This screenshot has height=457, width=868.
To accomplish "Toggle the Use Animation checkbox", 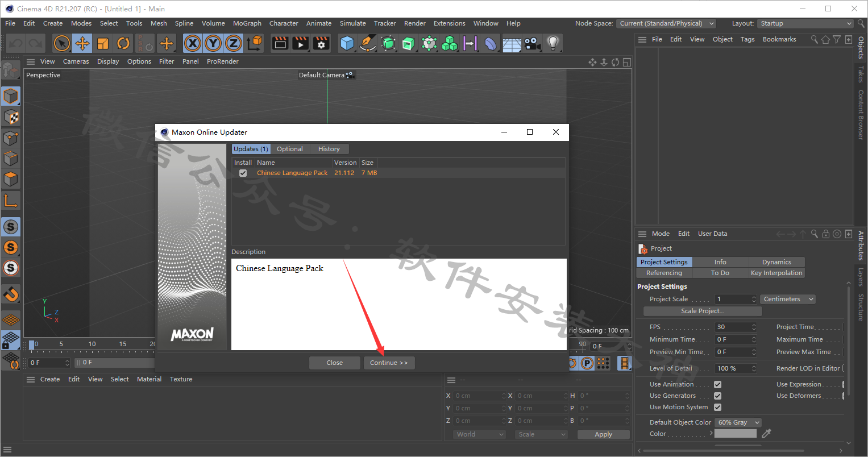I will (717, 384).
